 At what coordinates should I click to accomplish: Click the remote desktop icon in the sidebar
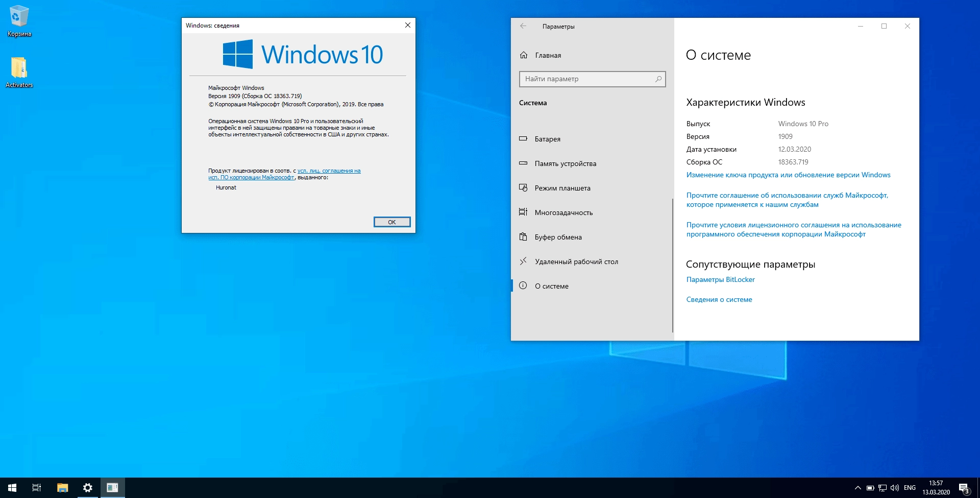coord(523,261)
